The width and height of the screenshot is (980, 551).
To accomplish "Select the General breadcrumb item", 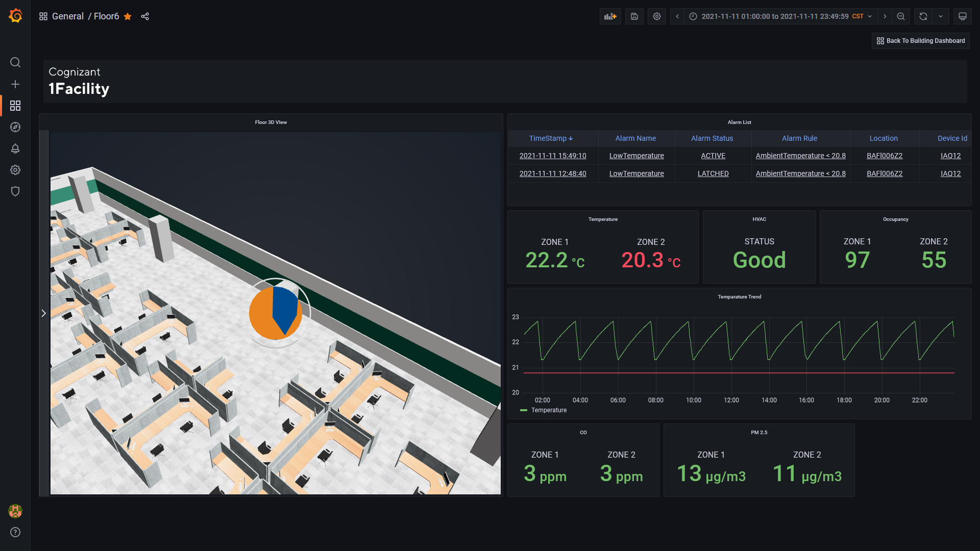I will coord(68,16).
